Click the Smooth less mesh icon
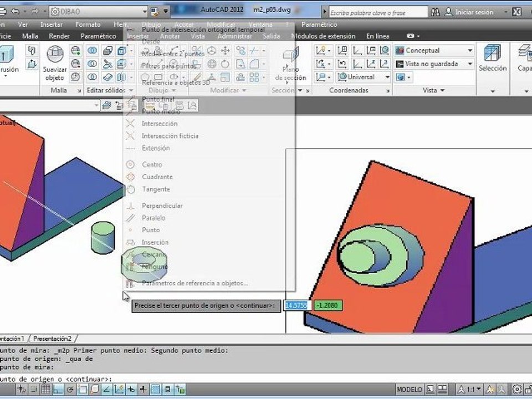The image size is (532, 399). coord(75,64)
